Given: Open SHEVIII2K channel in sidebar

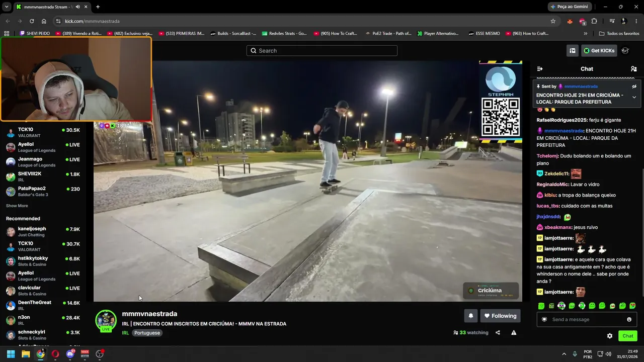Looking at the screenshot, I should pyautogui.click(x=43, y=176).
